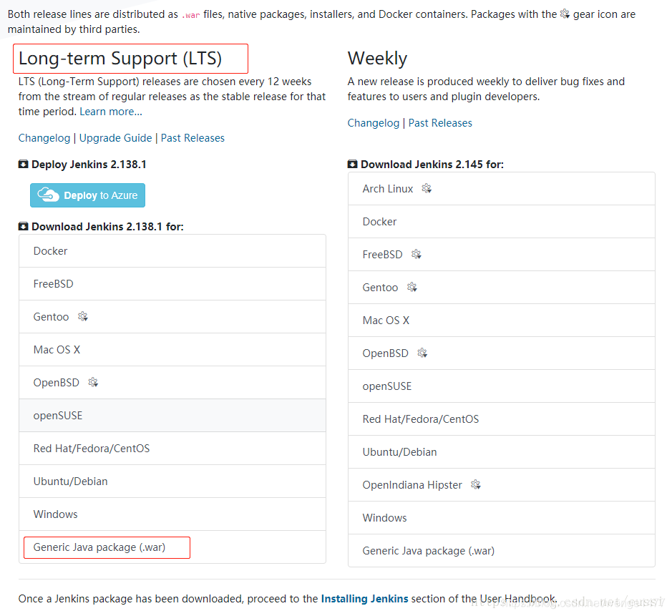Open the LTS Learn more link
Viewport: 672px width, 616px height.
(x=111, y=112)
